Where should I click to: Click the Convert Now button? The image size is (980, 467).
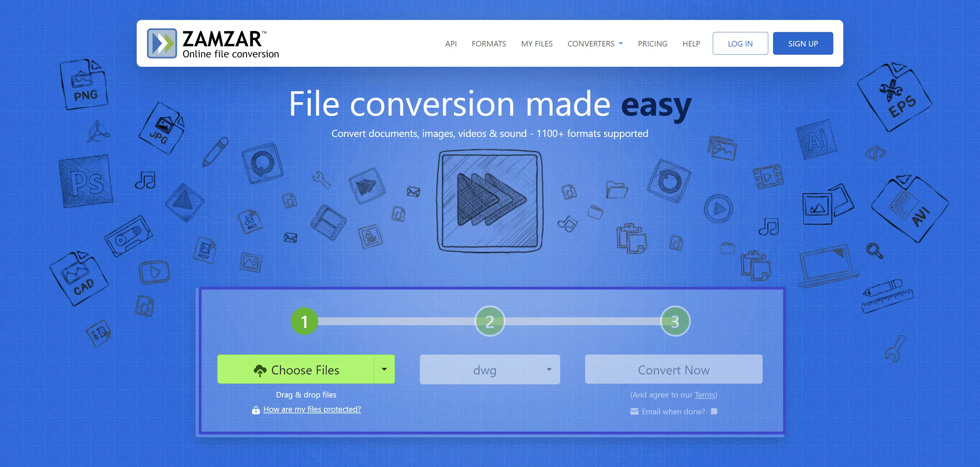coord(674,369)
